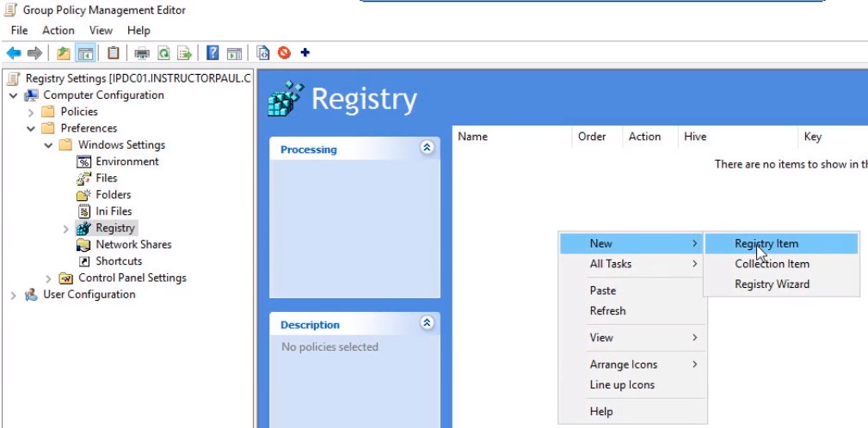
Task: Click the Forward arrow toolbar icon
Action: coord(34,53)
